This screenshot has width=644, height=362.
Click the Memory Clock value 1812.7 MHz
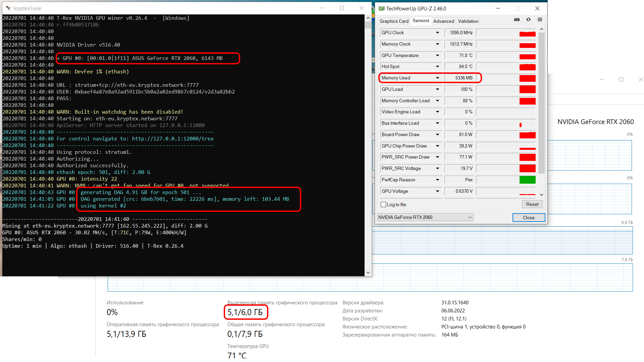click(459, 44)
